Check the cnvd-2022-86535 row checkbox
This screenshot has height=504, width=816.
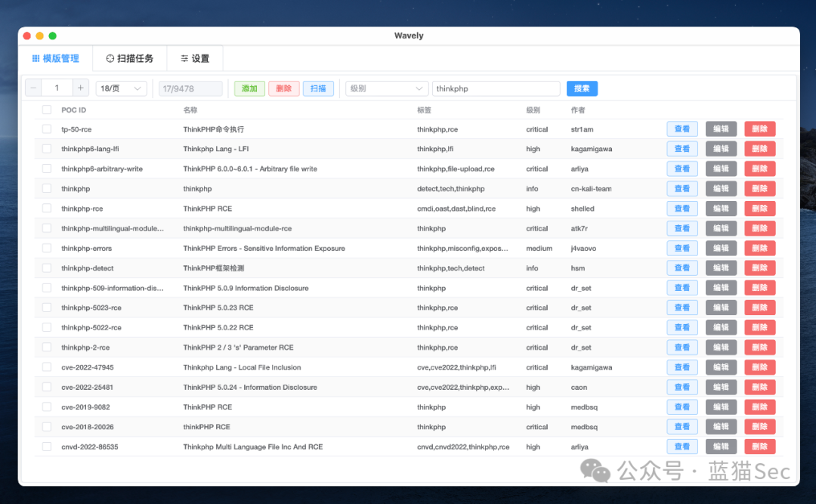47,447
